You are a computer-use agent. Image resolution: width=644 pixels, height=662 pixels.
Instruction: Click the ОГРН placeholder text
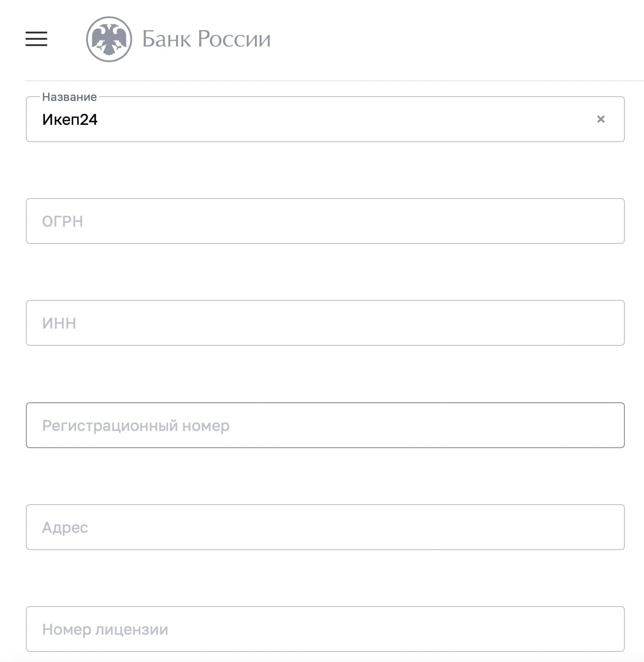coord(63,221)
